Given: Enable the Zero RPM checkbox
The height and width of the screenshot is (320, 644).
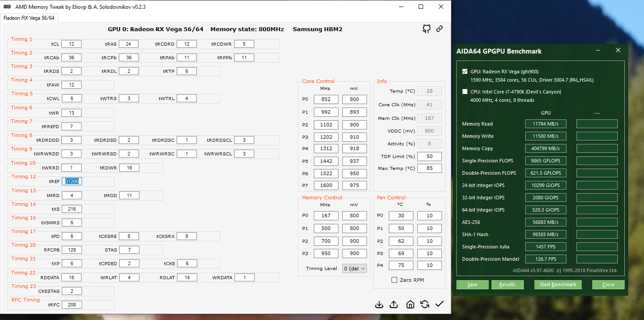Looking at the screenshot, I should [394, 280].
